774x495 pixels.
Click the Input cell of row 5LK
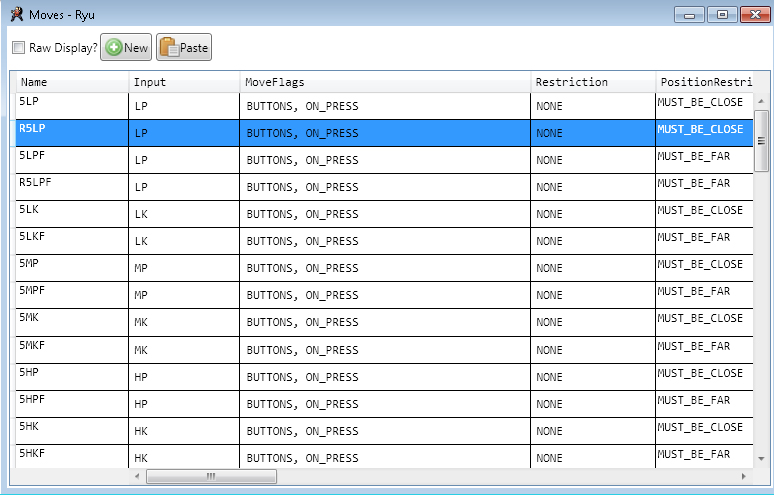pyautogui.click(x=184, y=214)
